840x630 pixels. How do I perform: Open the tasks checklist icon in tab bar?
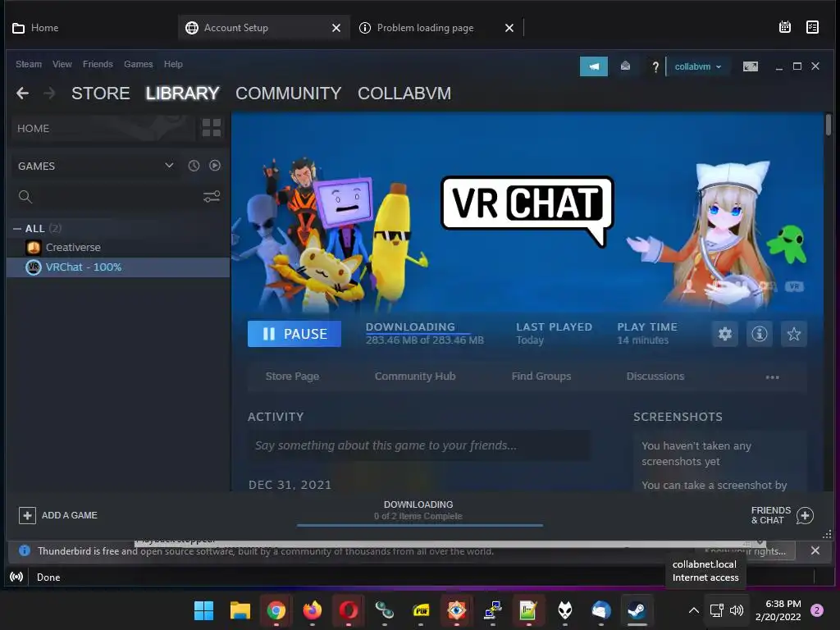coord(812,27)
